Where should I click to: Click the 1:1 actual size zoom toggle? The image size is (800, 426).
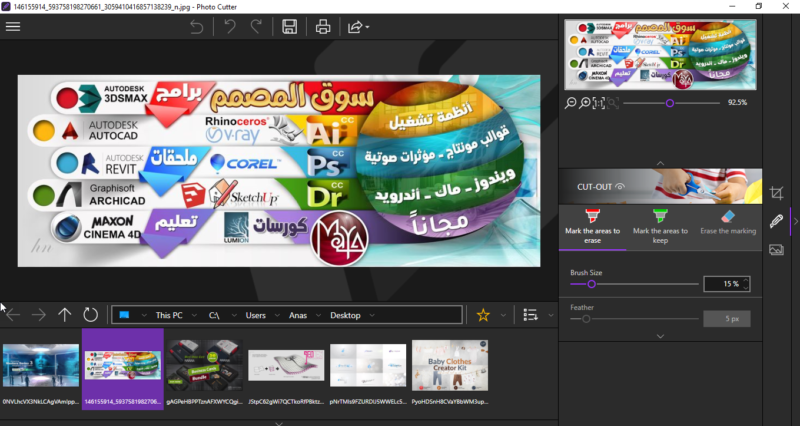(x=599, y=103)
